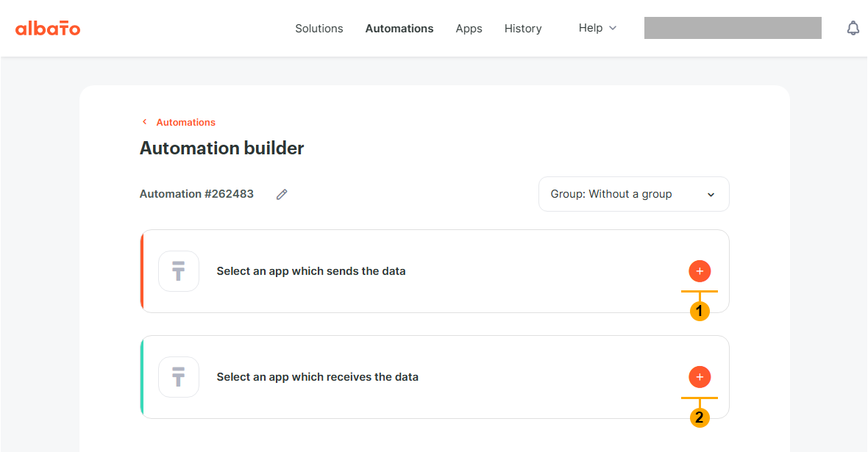Open the Solutions tab
The image size is (868, 452).
tap(319, 28)
